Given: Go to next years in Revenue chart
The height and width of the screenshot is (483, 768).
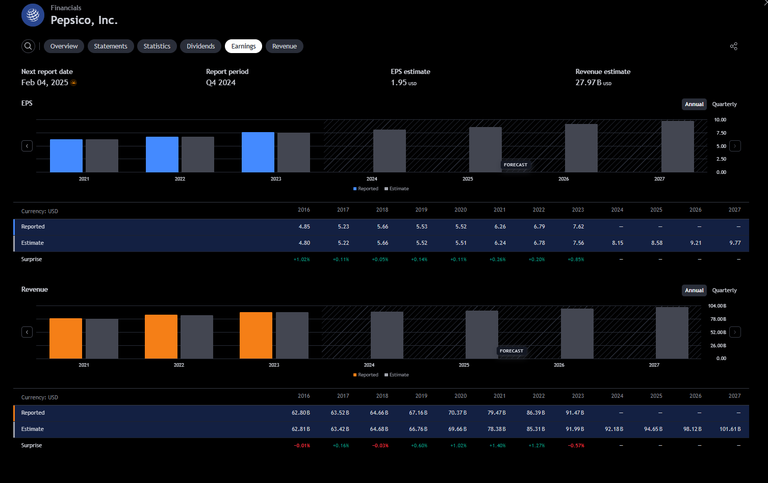Looking at the screenshot, I should pyautogui.click(x=735, y=332).
